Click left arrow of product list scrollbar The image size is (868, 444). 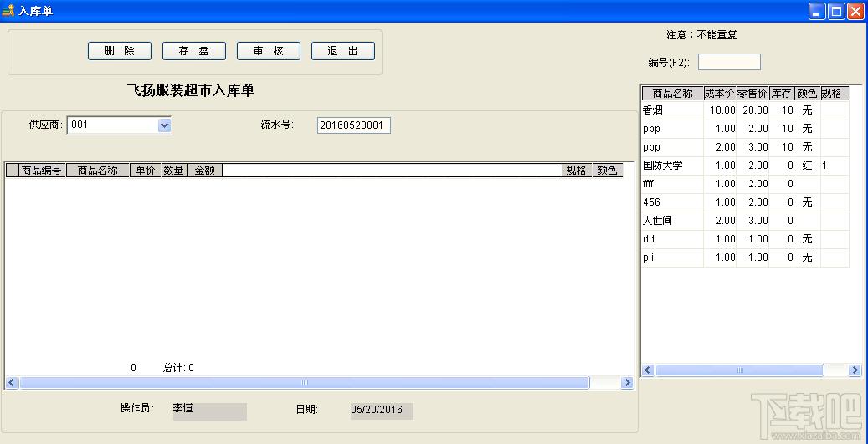click(648, 370)
